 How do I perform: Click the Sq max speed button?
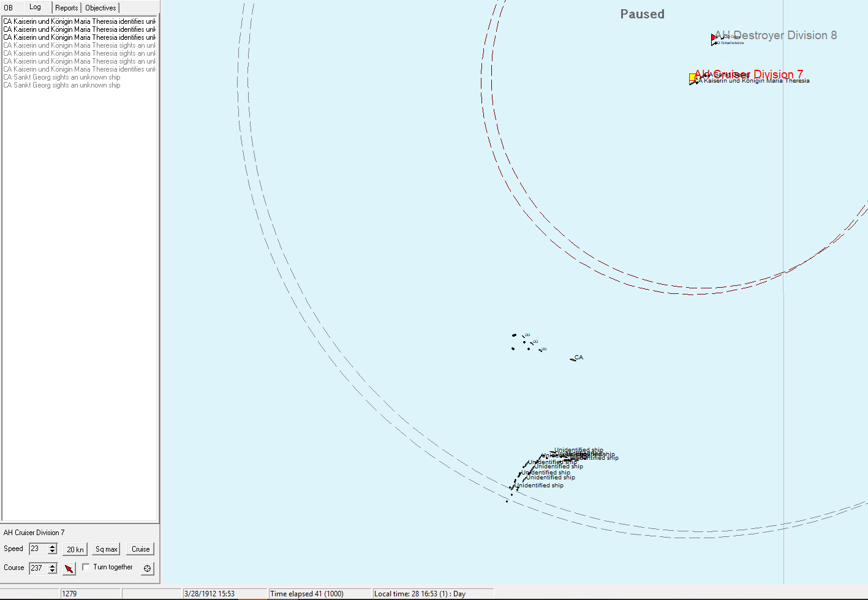pyautogui.click(x=107, y=549)
